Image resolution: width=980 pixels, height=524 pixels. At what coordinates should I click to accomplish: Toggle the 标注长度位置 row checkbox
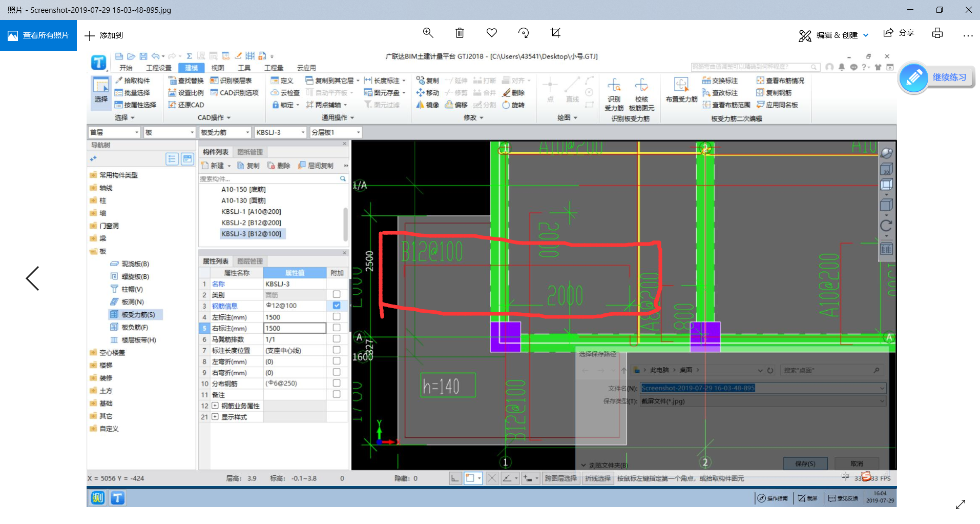pyautogui.click(x=337, y=350)
